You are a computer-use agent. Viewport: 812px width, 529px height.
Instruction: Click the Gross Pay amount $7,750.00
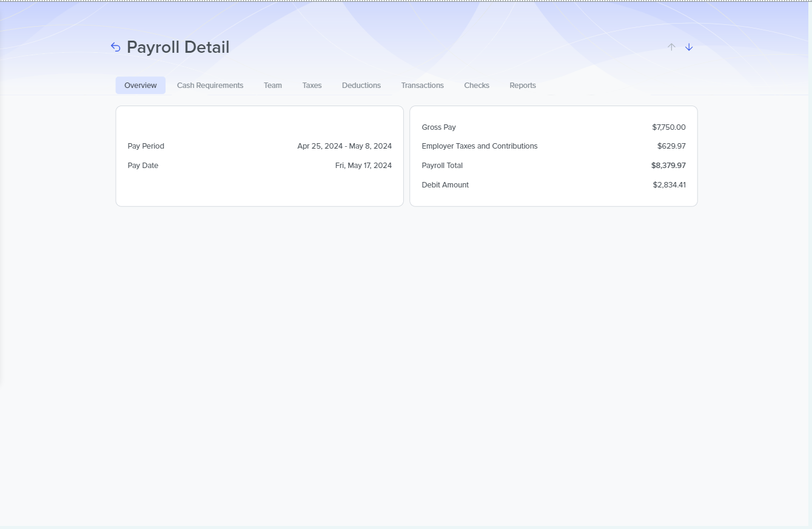pyautogui.click(x=669, y=127)
